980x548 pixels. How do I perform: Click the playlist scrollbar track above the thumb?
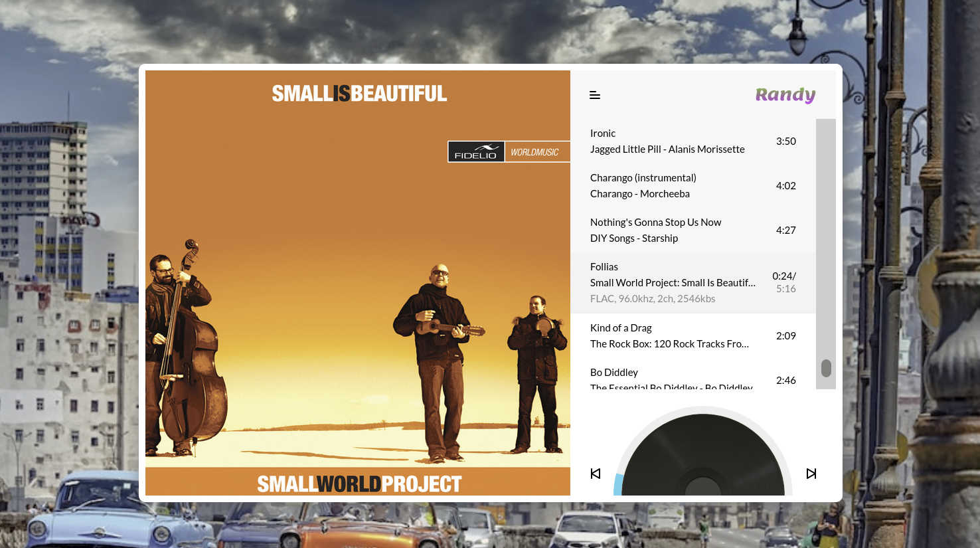(x=826, y=239)
